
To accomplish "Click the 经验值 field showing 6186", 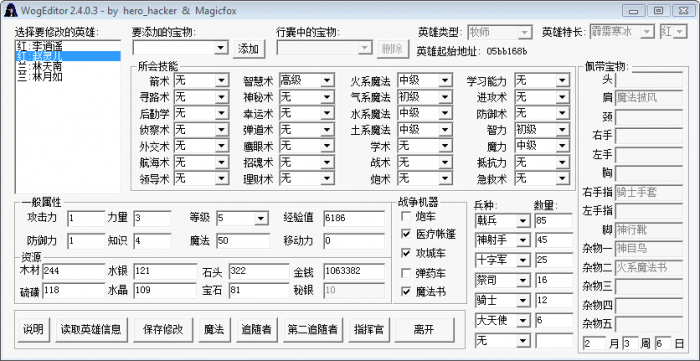I will [x=354, y=219].
